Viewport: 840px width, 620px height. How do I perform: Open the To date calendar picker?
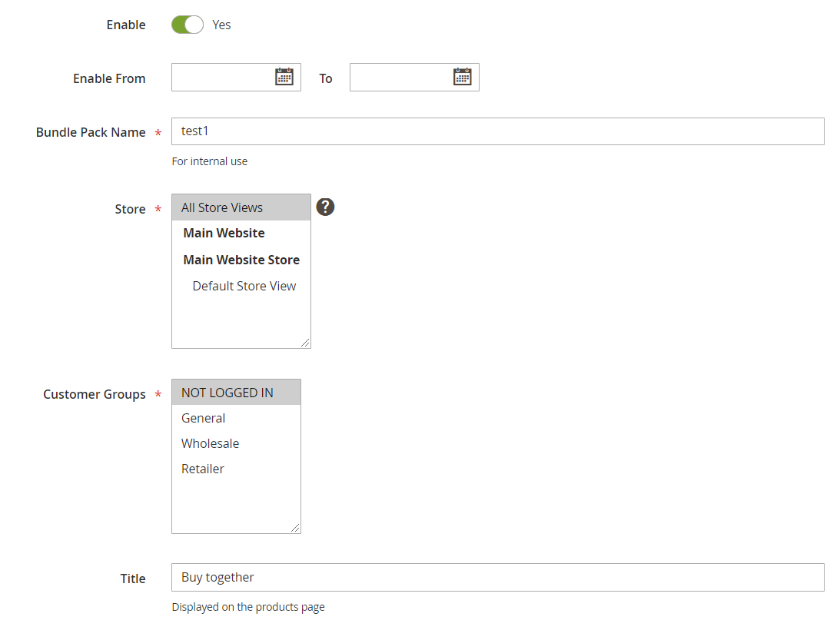(462, 77)
